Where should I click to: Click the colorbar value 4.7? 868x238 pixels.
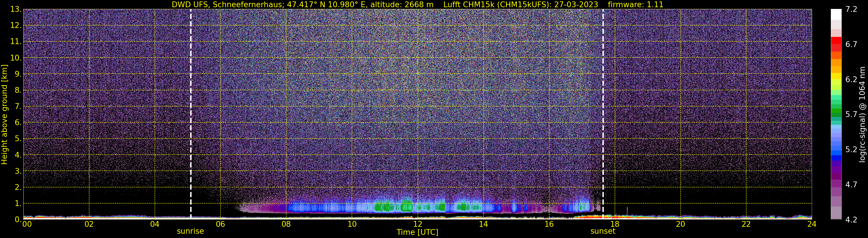click(x=851, y=185)
